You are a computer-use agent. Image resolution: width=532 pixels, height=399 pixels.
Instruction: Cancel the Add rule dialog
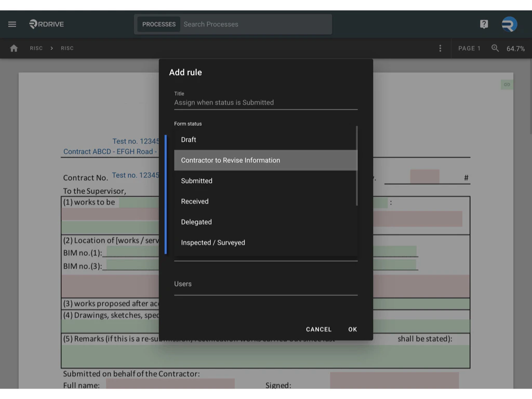(318, 329)
